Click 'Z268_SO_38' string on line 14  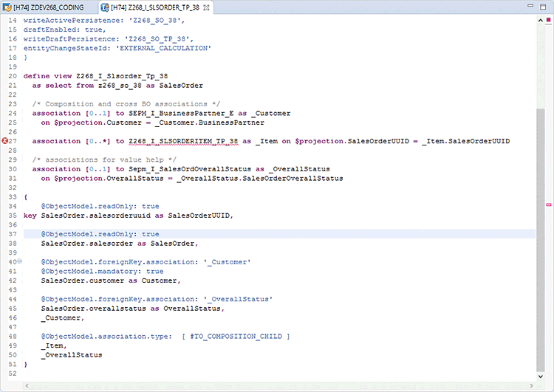pos(157,21)
